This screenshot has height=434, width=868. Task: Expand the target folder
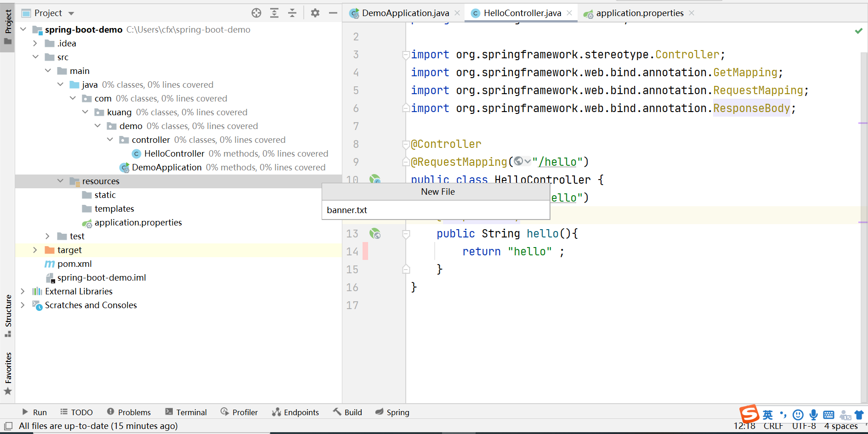35,250
